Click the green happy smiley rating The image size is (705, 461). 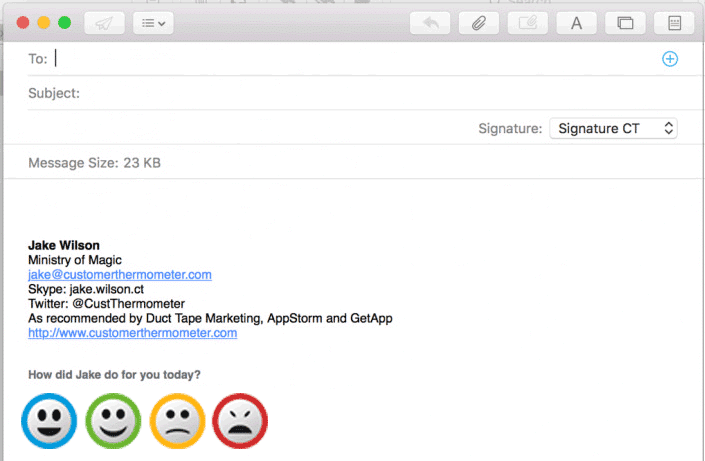[113, 421]
